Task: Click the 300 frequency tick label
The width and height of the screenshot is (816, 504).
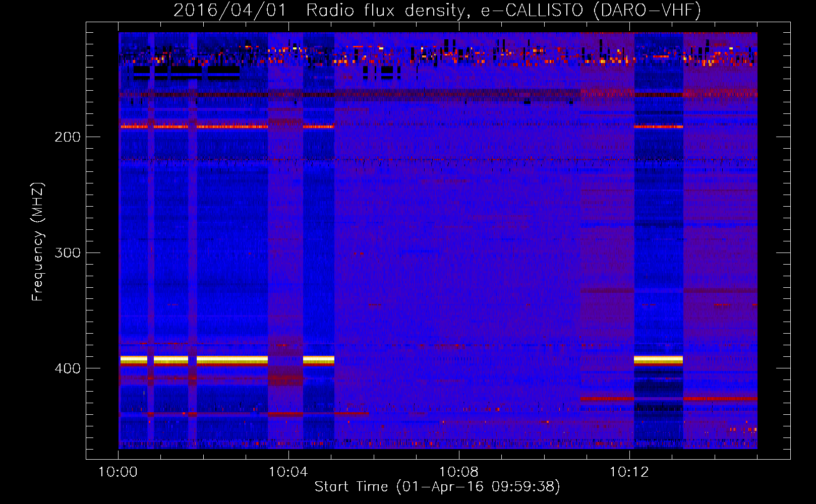Action: (x=68, y=253)
